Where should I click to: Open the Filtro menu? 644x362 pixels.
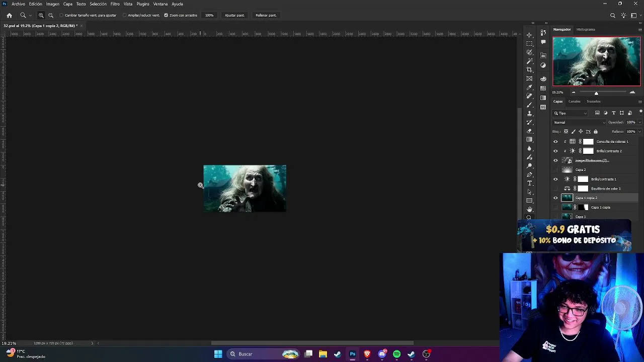[x=115, y=4]
